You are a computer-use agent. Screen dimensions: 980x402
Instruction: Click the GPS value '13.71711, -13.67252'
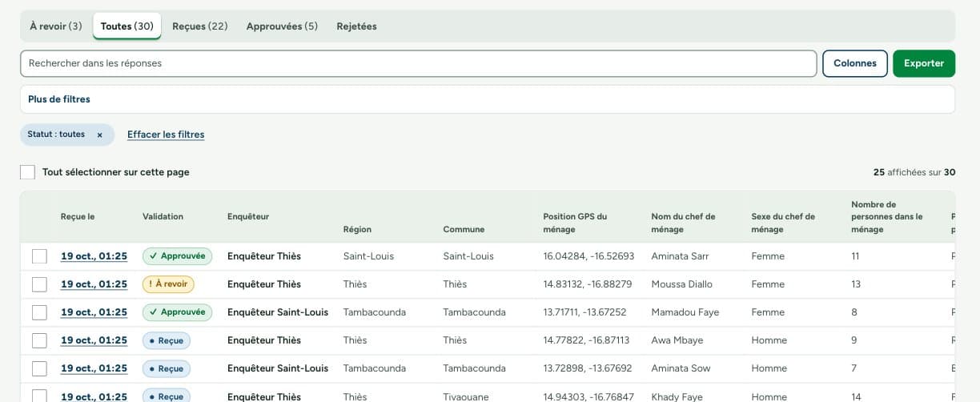tap(584, 312)
